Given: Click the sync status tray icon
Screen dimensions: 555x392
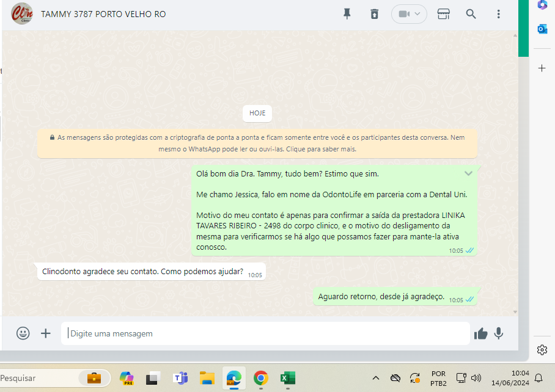Looking at the screenshot, I should click(x=415, y=378).
